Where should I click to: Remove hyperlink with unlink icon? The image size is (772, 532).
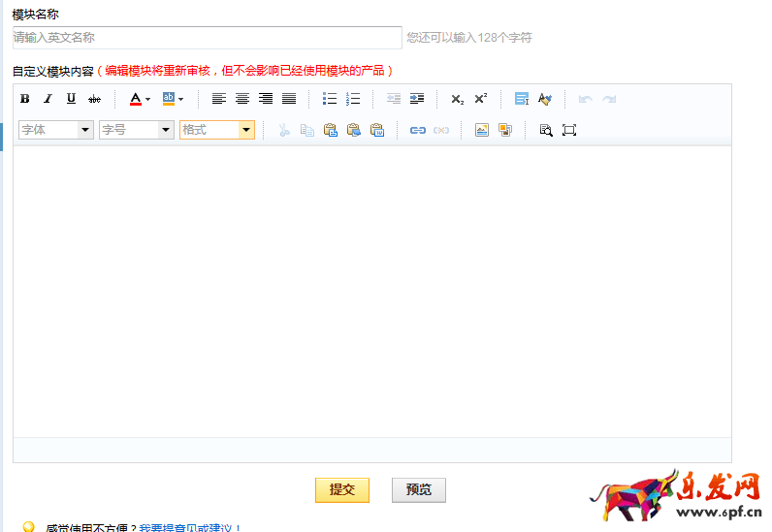tap(441, 130)
